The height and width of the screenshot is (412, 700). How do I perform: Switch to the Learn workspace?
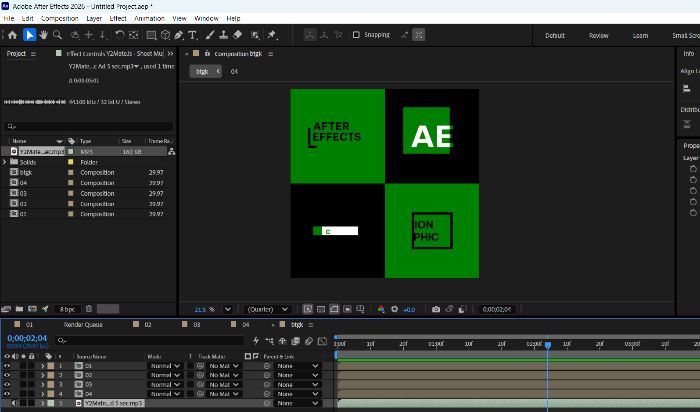(x=640, y=35)
